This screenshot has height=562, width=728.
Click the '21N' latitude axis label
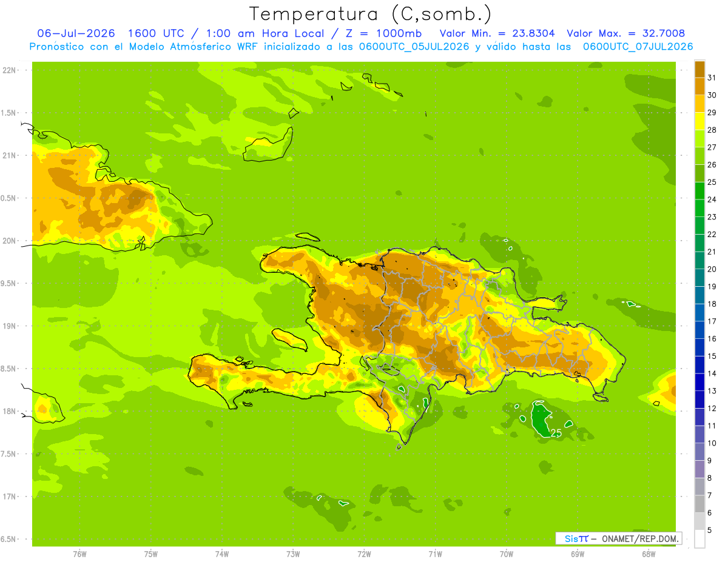pyautogui.click(x=10, y=156)
